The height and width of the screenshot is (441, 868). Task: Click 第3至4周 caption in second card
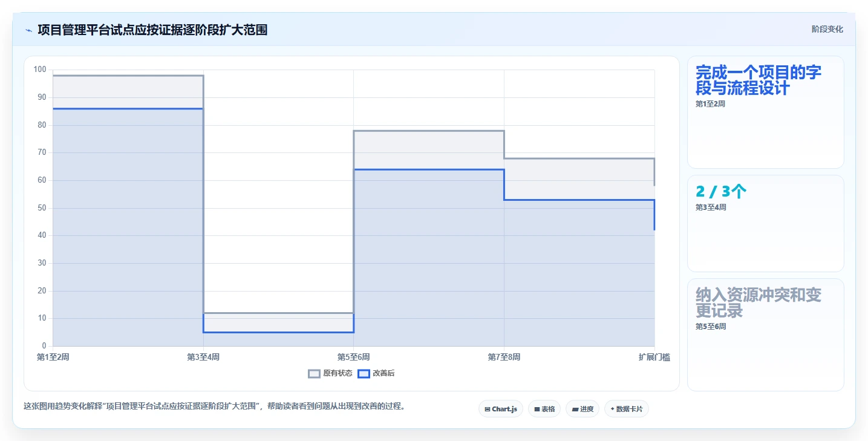711,207
